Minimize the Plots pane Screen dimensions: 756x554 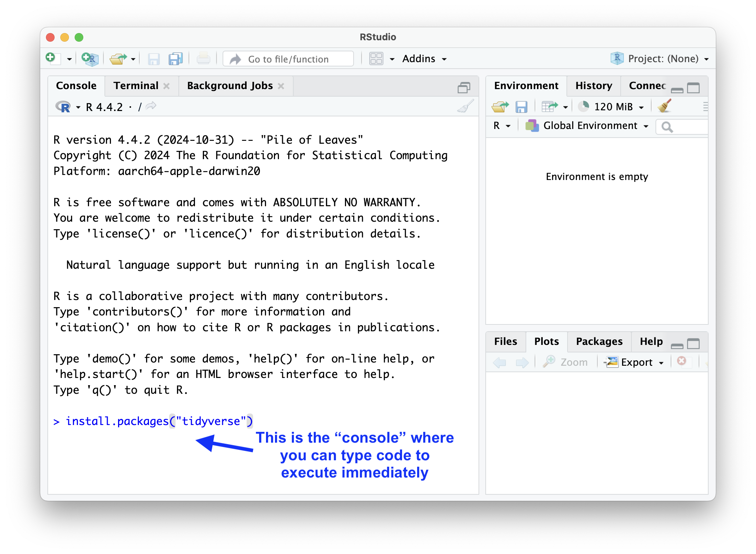pos(677,346)
